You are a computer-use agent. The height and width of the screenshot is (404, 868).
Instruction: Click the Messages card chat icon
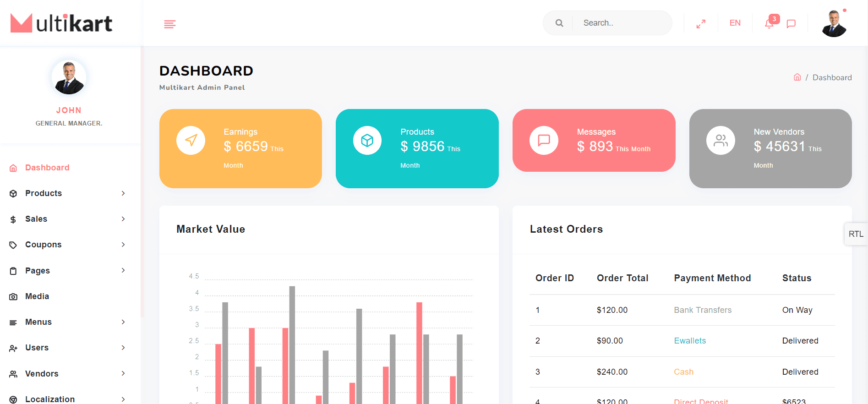[544, 140]
